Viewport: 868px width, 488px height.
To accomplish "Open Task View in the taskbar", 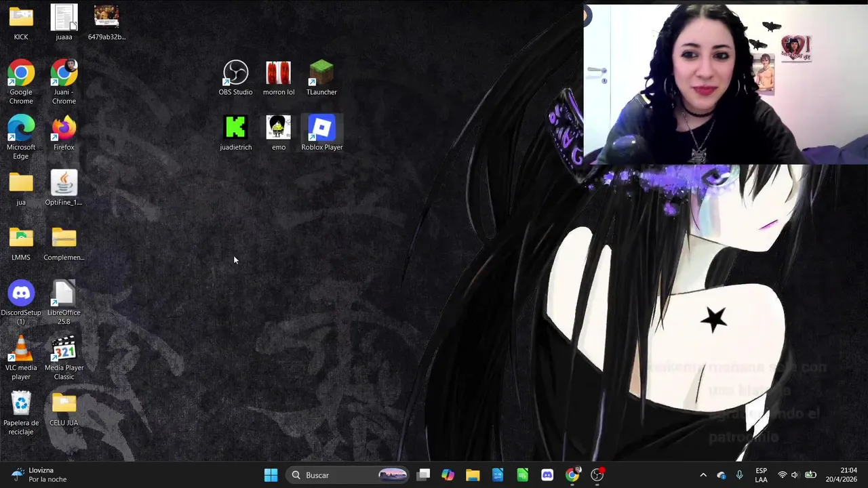I will pos(423,475).
